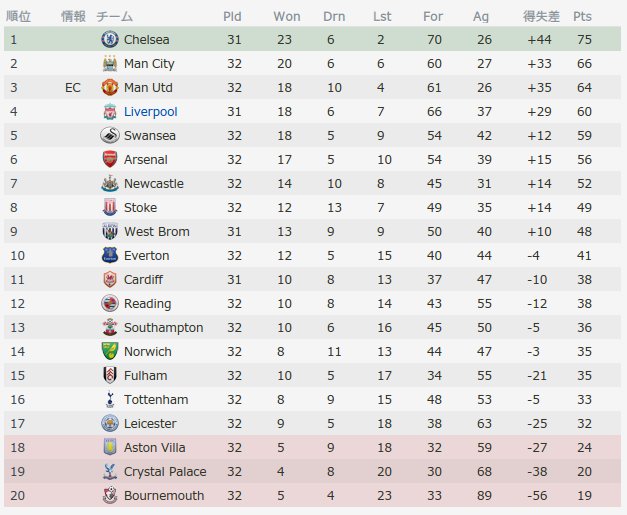
Task: Click the 得失差 column header
Action: point(541,16)
